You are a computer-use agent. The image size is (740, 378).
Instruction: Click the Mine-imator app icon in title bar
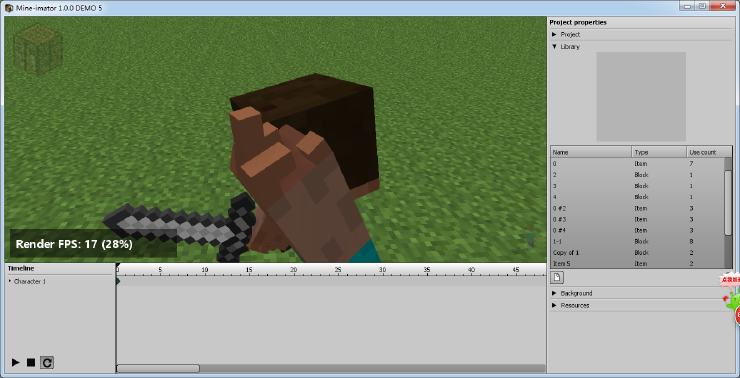(x=9, y=8)
